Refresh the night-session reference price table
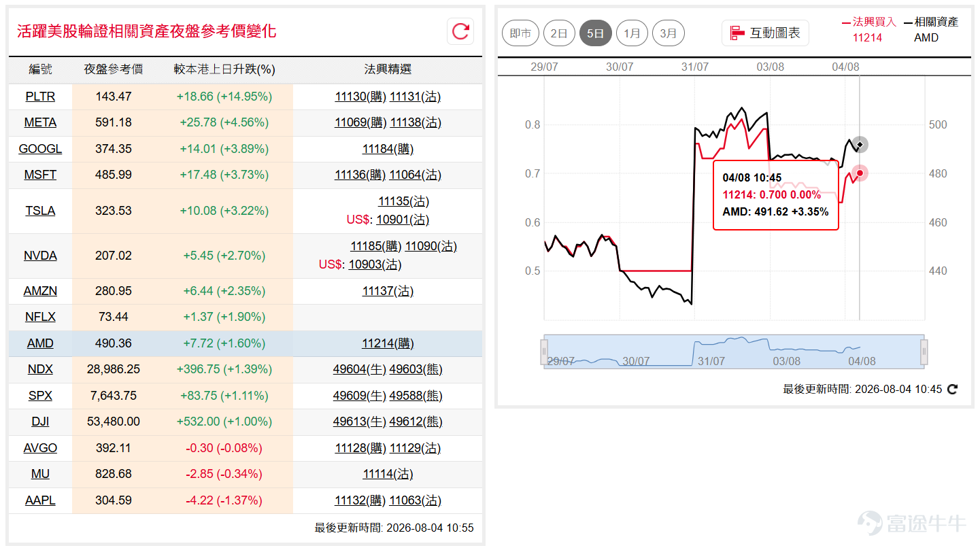The image size is (980, 548). (460, 31)
